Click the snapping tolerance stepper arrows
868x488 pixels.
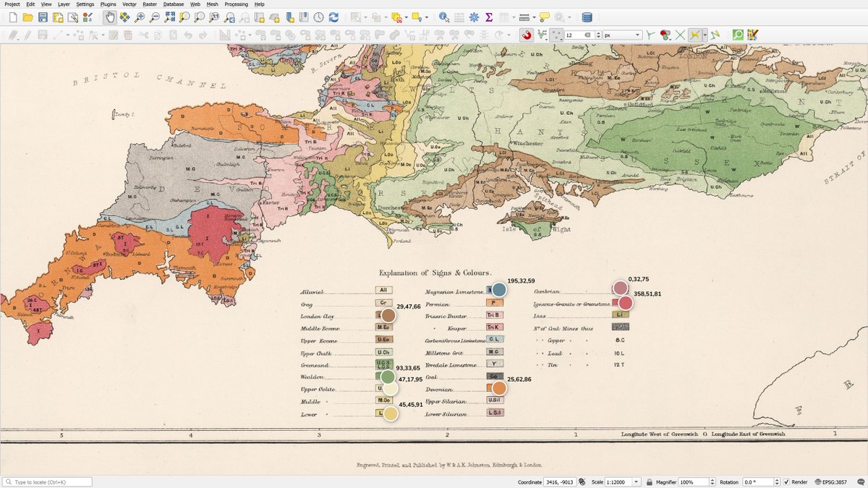597,35
